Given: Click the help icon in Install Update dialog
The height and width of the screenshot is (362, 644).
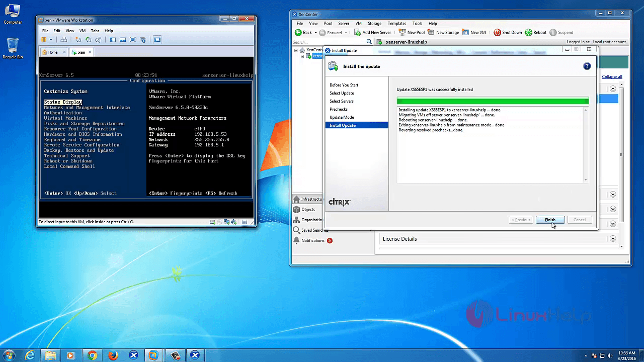Looking at the screenshot, I should (x=587, y=66).
